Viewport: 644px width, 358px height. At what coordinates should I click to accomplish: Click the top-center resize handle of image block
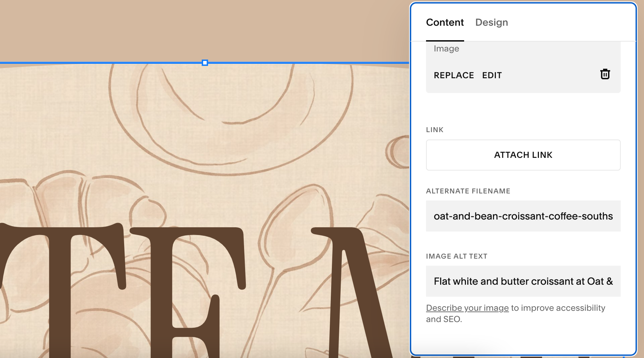(x=205, y=63)
